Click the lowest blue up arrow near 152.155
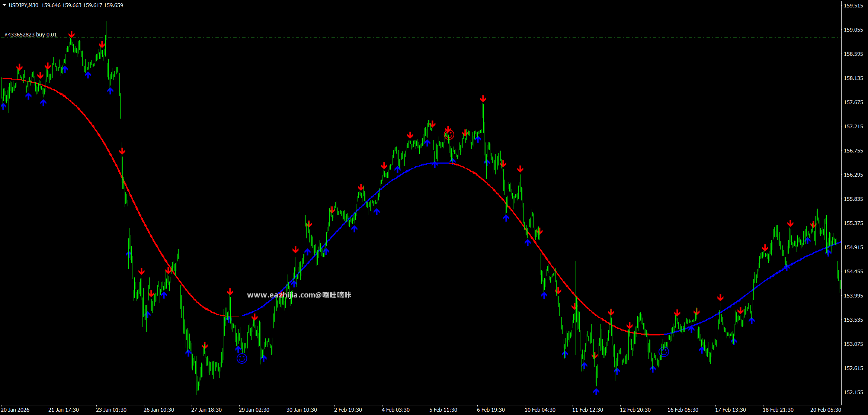The image size is (868, 415). pos(596,392)
